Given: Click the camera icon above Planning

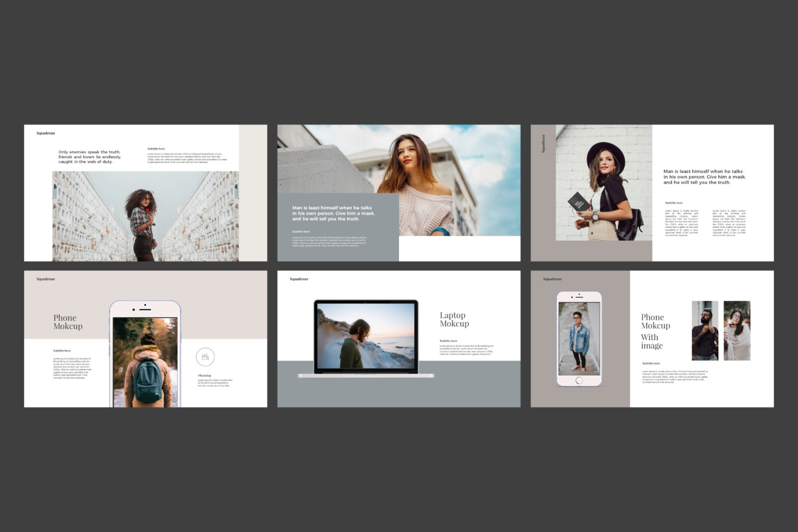Looking at the screenshot, I should pyautogui.click(x=205, y=357).
